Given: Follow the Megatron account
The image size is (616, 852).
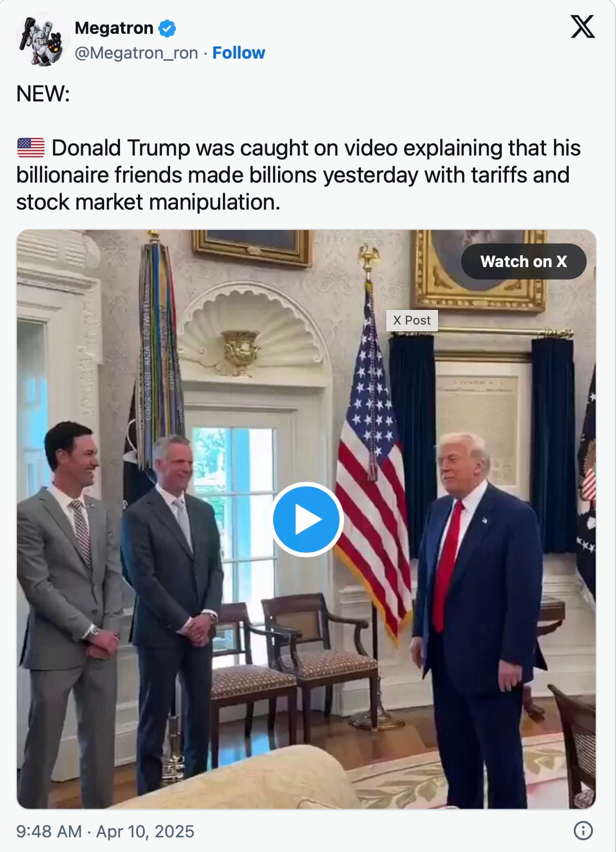Looking at the screenshot, I should pos(239,52).
